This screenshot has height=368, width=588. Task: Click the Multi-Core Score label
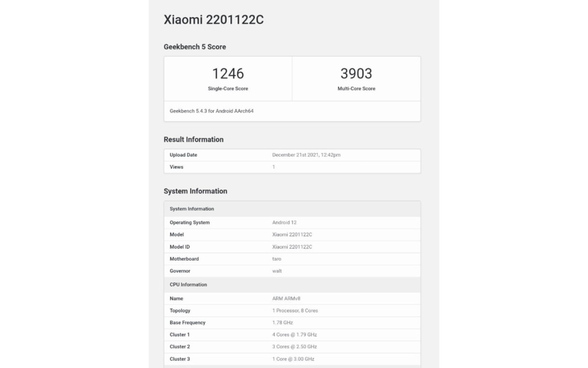pos(356,89)
